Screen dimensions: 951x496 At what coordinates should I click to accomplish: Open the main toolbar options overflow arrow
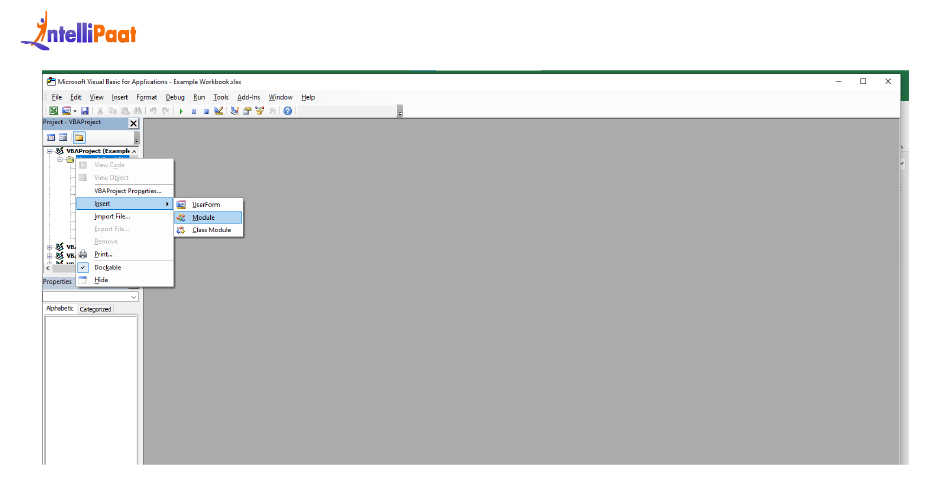[400, 112]
